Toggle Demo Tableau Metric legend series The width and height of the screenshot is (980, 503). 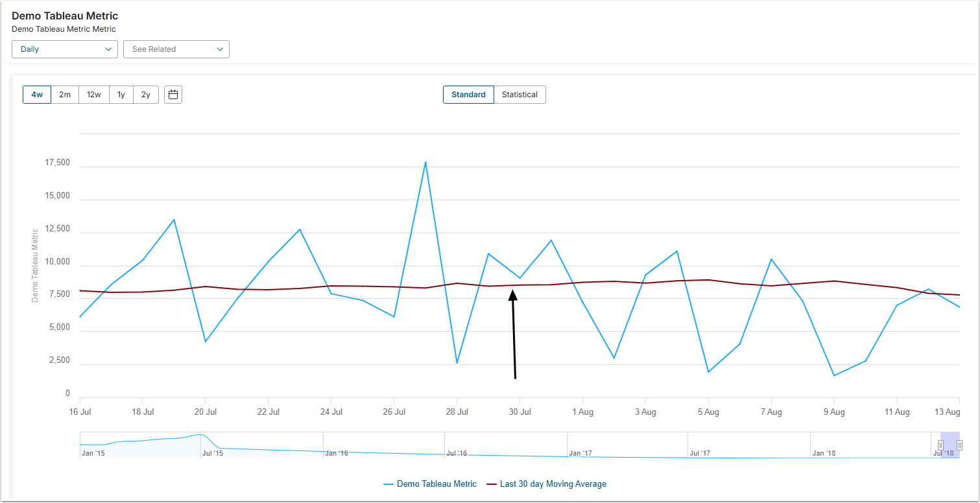click(436, 484)
